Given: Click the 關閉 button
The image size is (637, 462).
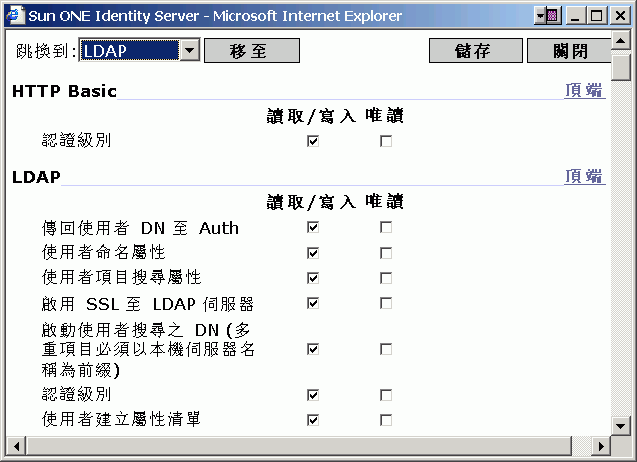Looking at the screenshot, I should pyautogui.click(x=570, y=51).
